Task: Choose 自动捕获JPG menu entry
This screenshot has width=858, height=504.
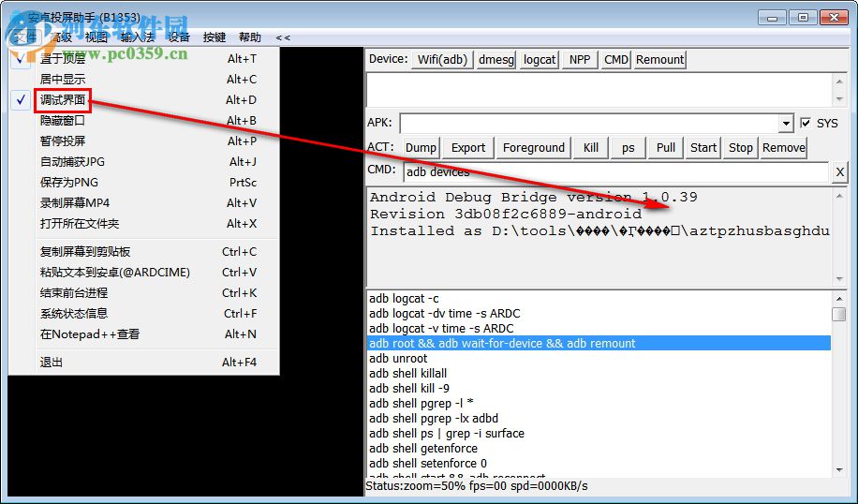Action: pos(144,162)
